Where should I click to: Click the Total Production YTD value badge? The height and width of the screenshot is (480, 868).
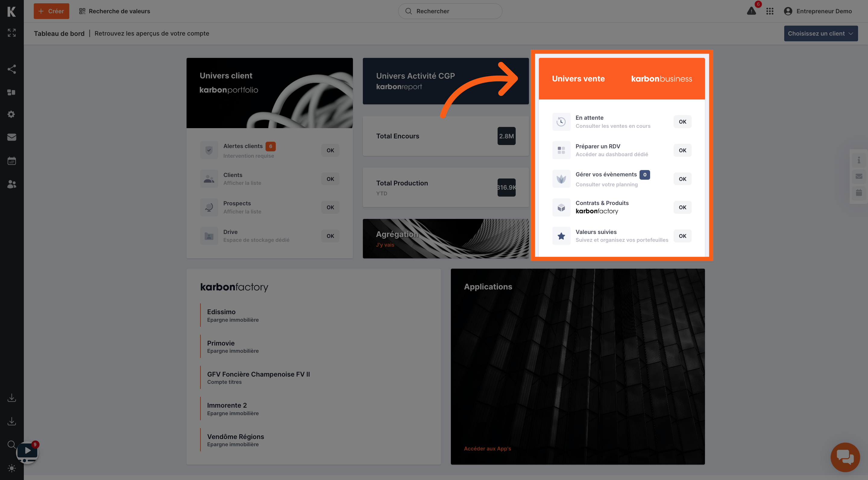pos(506,188)
